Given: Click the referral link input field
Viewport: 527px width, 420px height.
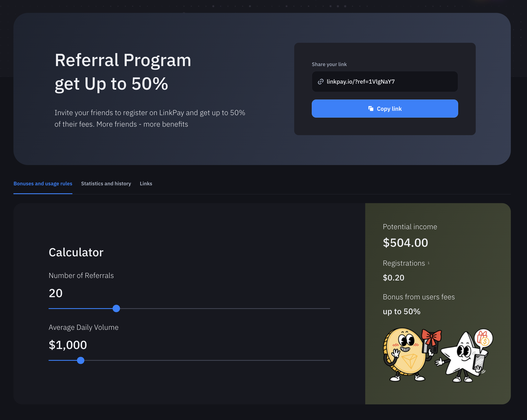Looking at the screenshot, I should tap(385, 82).
